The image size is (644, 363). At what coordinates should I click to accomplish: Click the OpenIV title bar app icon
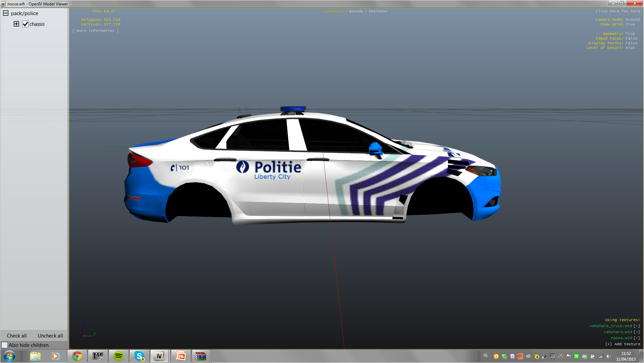pyautogui.click(x=3, y=4)
